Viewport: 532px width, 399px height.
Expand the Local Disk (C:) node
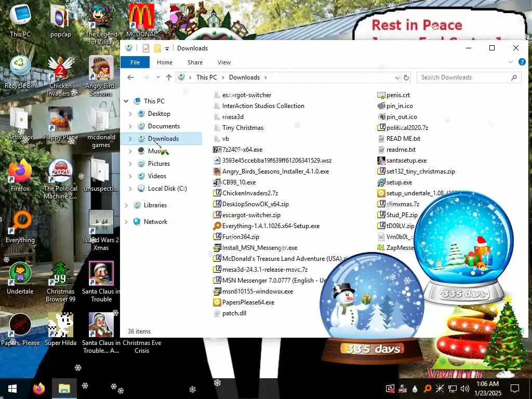point(130,189)
